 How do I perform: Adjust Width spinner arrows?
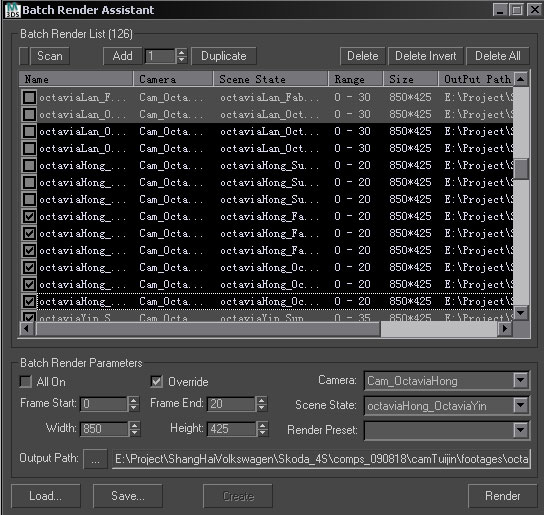[134, 429]
